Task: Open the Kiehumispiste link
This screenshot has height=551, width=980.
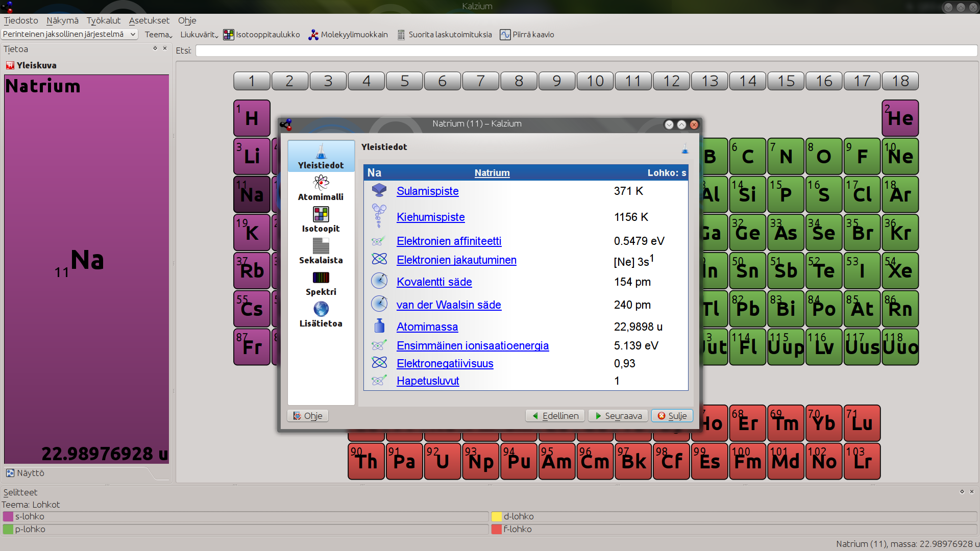Action: (x=431, y=217)
